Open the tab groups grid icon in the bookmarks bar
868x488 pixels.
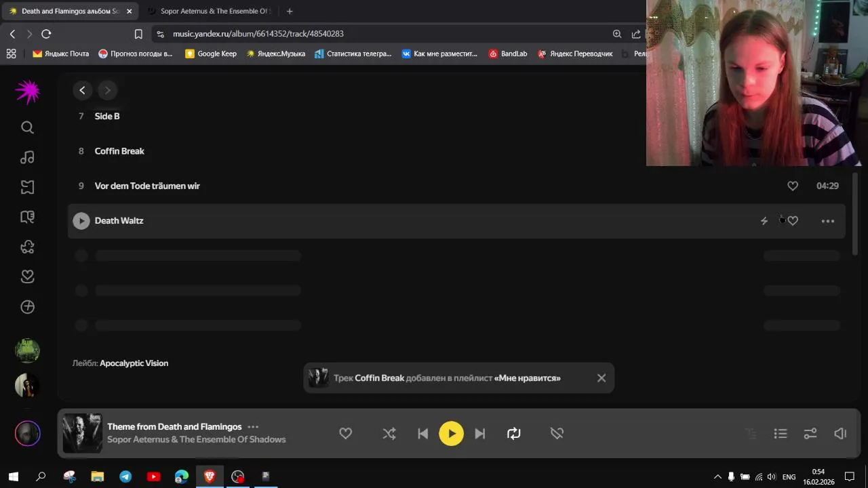pos(11,54)
